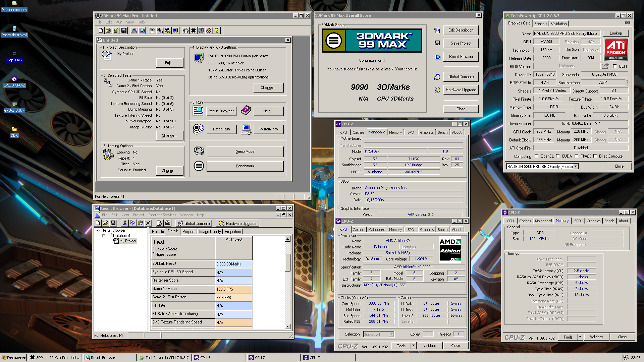Open the graphics card selection dropdown in GPU-Z
Screen dimensions: 644x362
pos(576,167)
